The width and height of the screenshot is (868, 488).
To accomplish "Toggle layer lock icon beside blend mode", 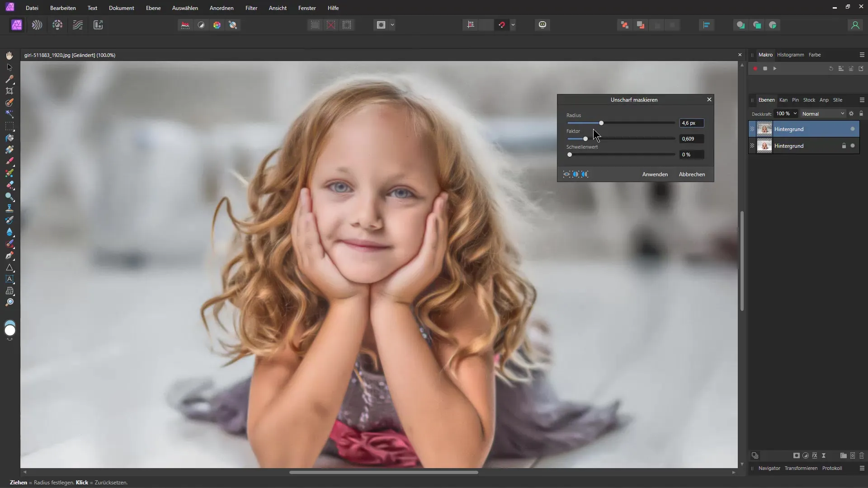I will 861,114.
